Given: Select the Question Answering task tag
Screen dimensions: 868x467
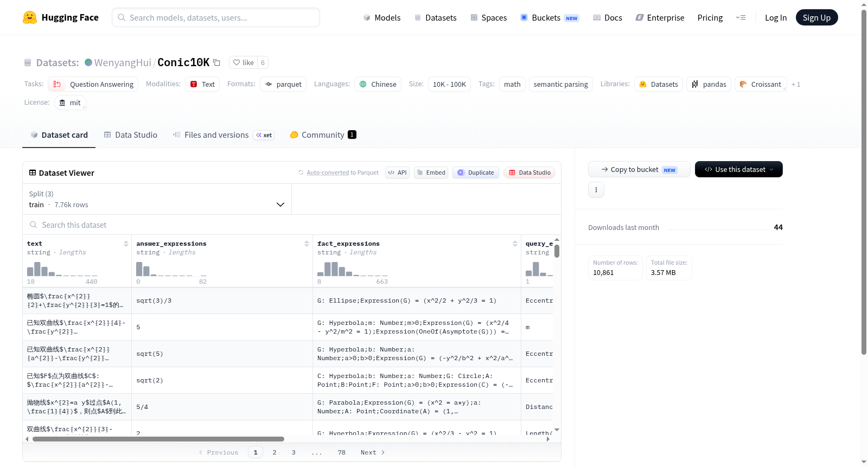Looking at the screenshot, I should point(93,84).
